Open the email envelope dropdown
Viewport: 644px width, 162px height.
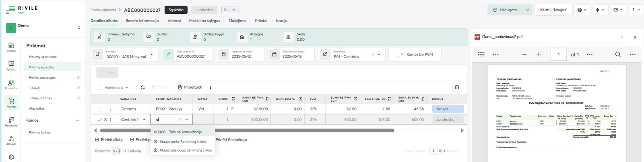coord(618,10)
